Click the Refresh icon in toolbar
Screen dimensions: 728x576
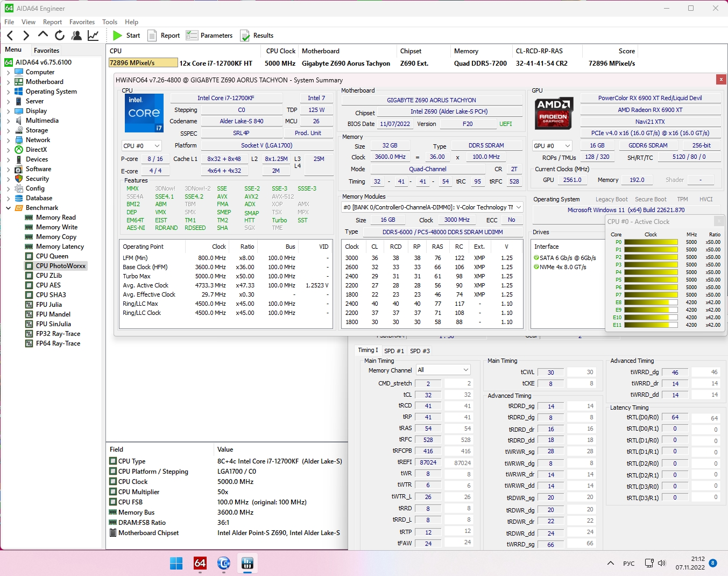[60, 36]
